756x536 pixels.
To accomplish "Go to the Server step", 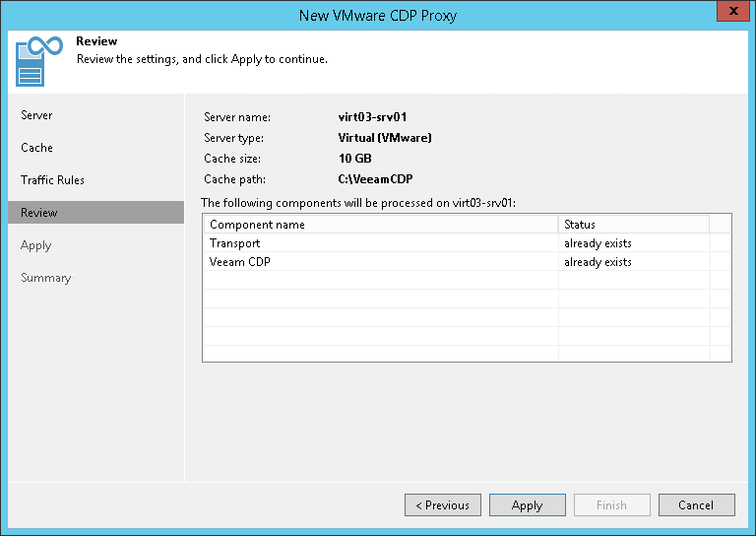I will click(x=36, y=115).
